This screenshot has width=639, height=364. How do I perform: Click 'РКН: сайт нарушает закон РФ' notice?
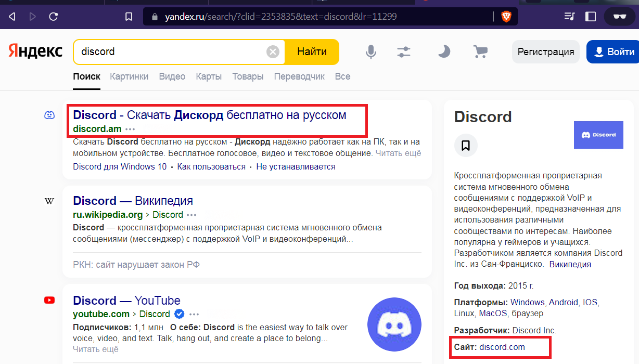coord(136,265)
